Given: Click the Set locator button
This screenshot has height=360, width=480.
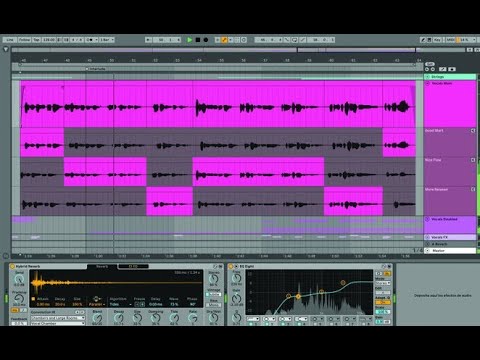Looking at the screenshot, I should (x=430, y=64).
